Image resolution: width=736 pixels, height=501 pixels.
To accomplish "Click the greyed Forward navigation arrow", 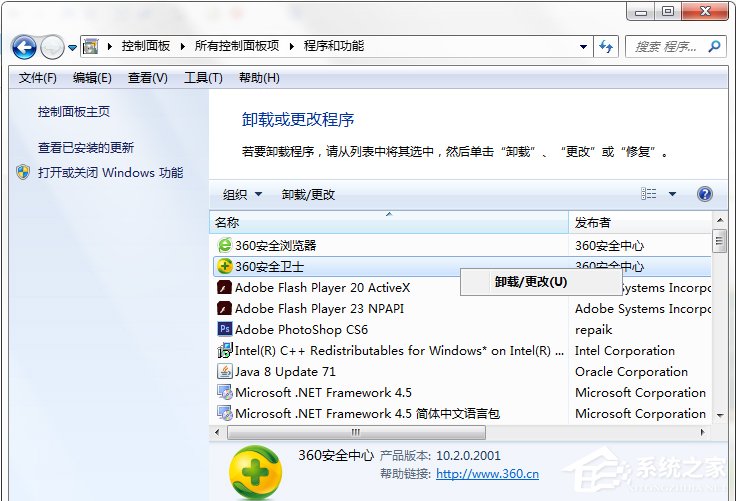I will 52,47.
